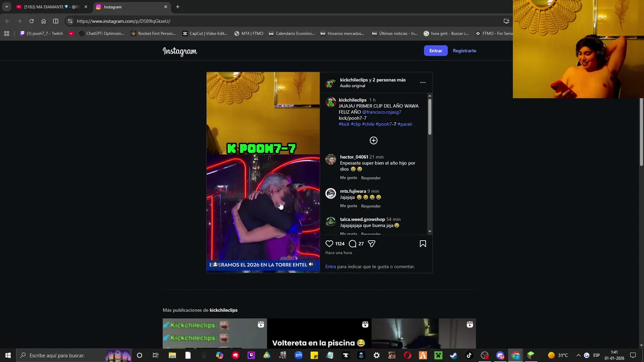The height and width of the screenshot is (362, 644).
Task: Click the 1124 likes count
Action: tap(340, 244)
